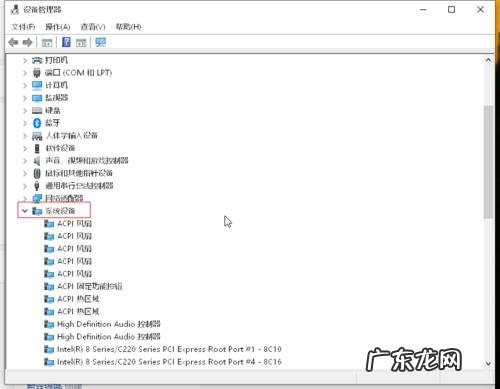Click the forward arrow in the toolbar

[27, 42]
